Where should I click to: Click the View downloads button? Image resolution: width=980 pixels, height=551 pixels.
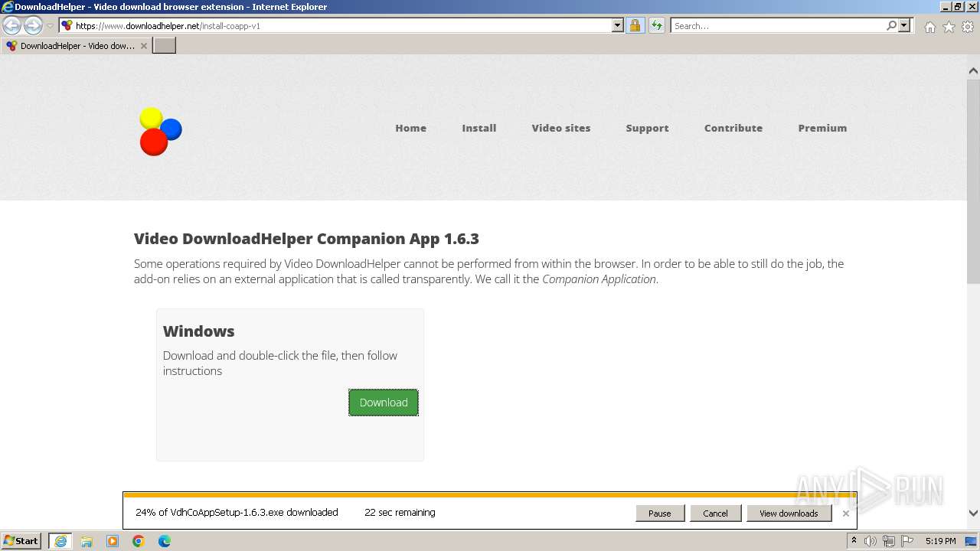pos(789,514)
